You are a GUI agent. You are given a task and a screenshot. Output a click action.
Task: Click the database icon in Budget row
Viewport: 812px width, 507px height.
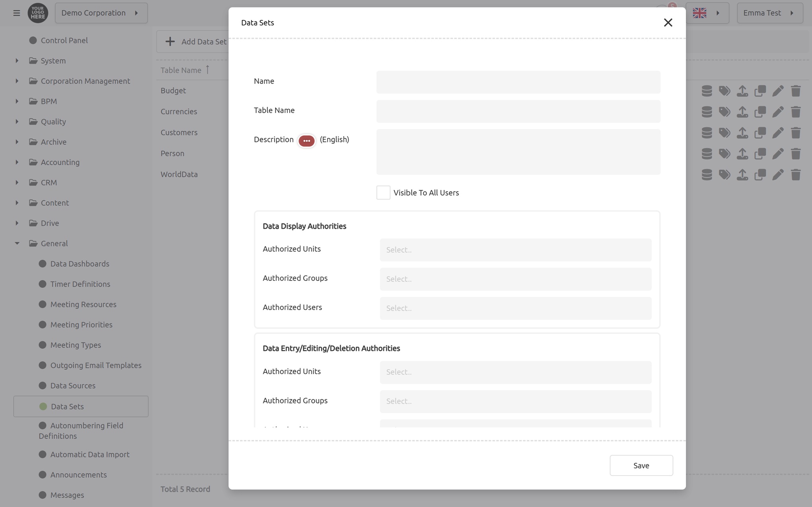click(707, 91)
